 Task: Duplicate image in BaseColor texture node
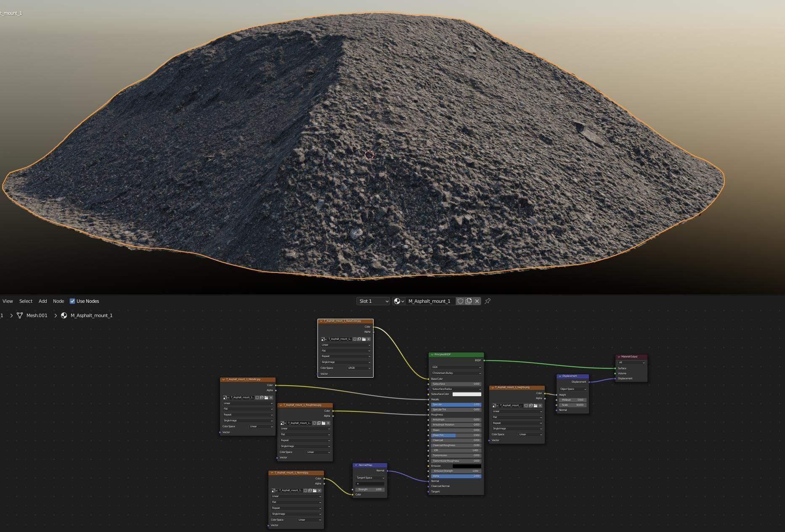click(359, 339)
